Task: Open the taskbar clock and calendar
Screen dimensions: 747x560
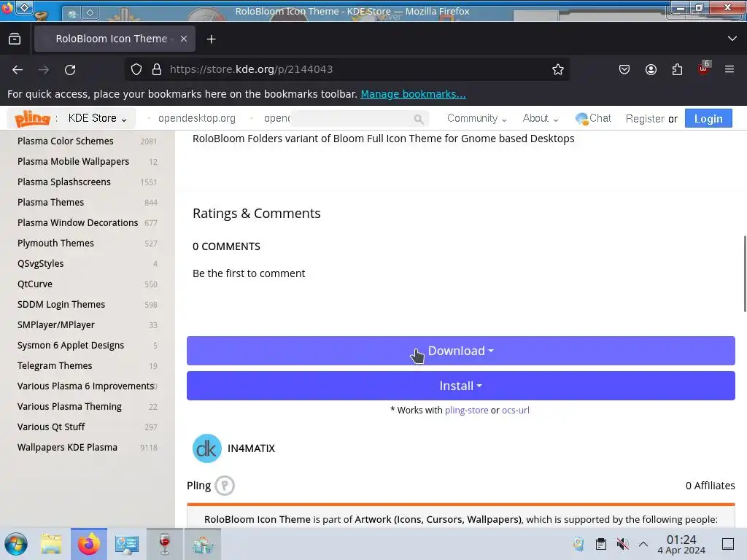Action: [x=681, y=544]
